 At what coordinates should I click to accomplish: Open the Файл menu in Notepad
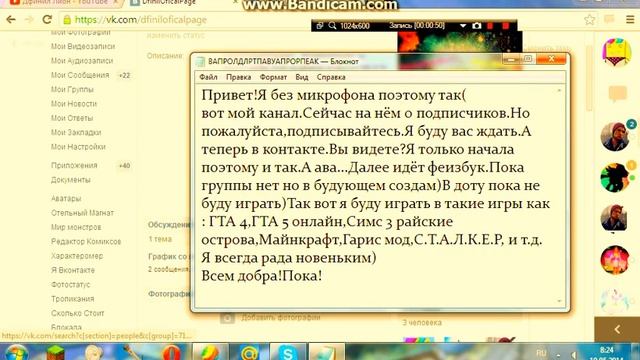208,77
